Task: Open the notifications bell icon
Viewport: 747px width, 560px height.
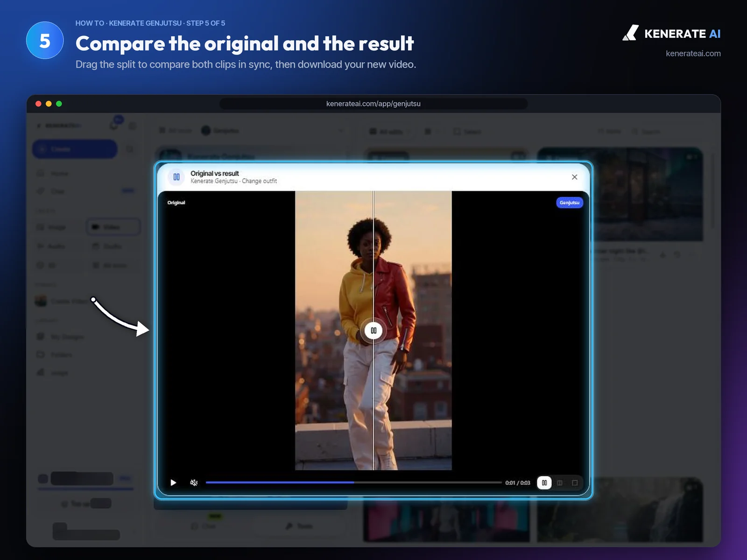Action: click(x=114, y=125)
